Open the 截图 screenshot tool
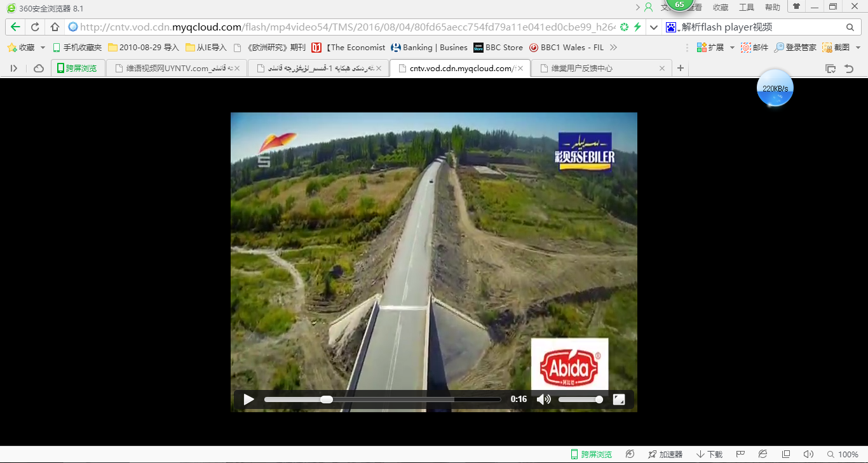 [836, 48]
